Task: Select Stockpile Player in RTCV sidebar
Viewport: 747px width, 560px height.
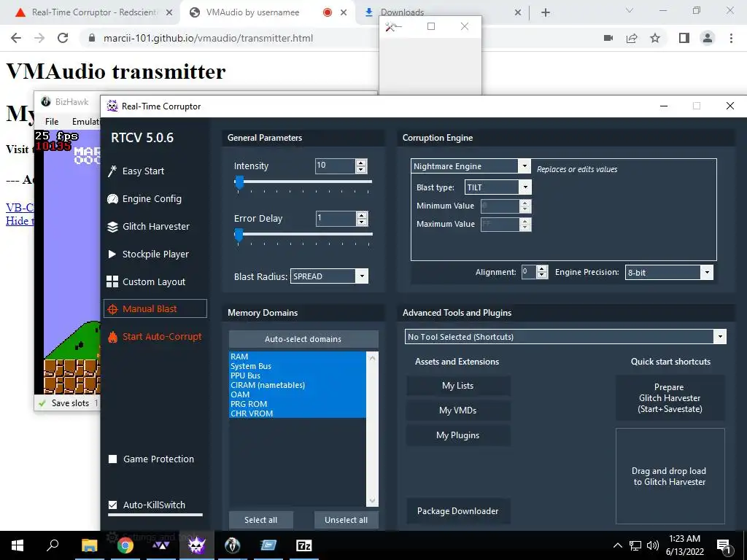Action: click(x=155, y=254)
